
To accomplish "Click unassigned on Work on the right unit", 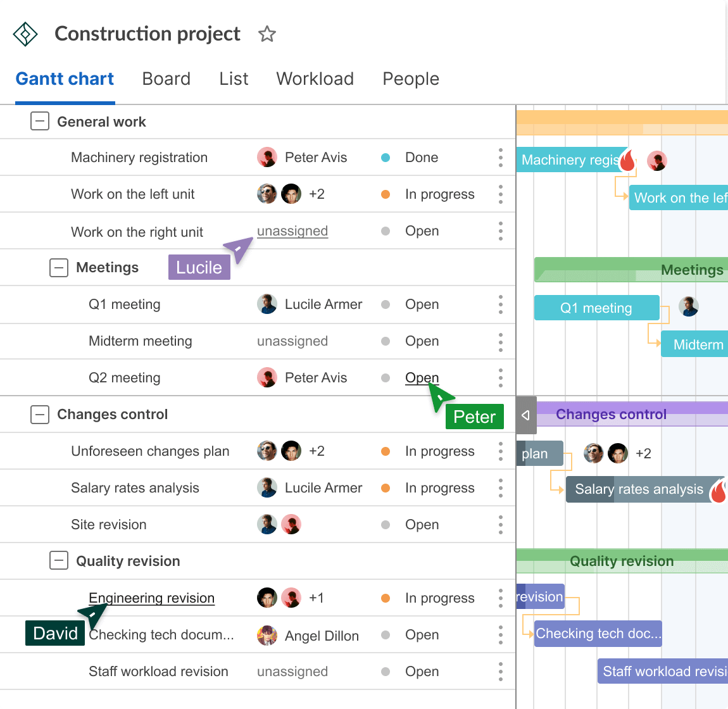I will 292,231.
